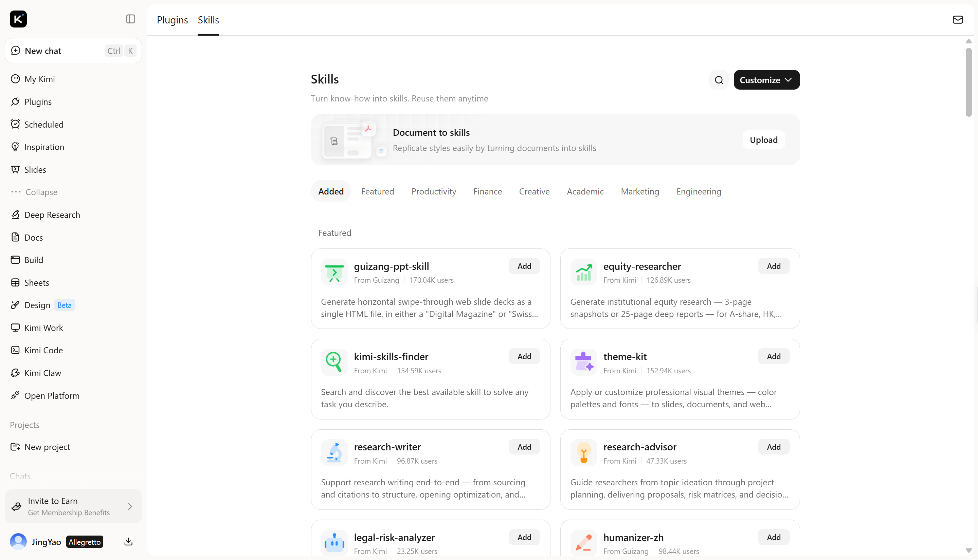This screenshot has height=560, width=978.
Task: Open Slides in sidebar
Action: pyautogui.click(x=73, y=170)
